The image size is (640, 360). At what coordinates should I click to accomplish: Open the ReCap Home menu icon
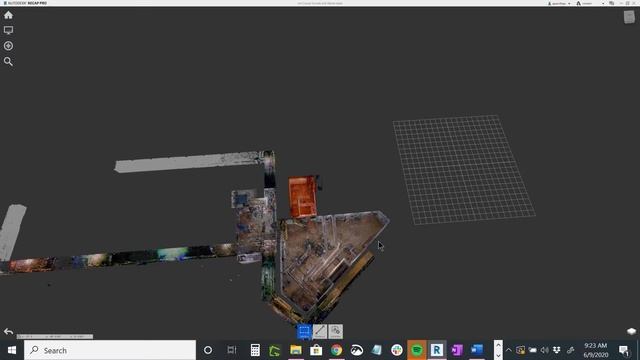point(8,16)
